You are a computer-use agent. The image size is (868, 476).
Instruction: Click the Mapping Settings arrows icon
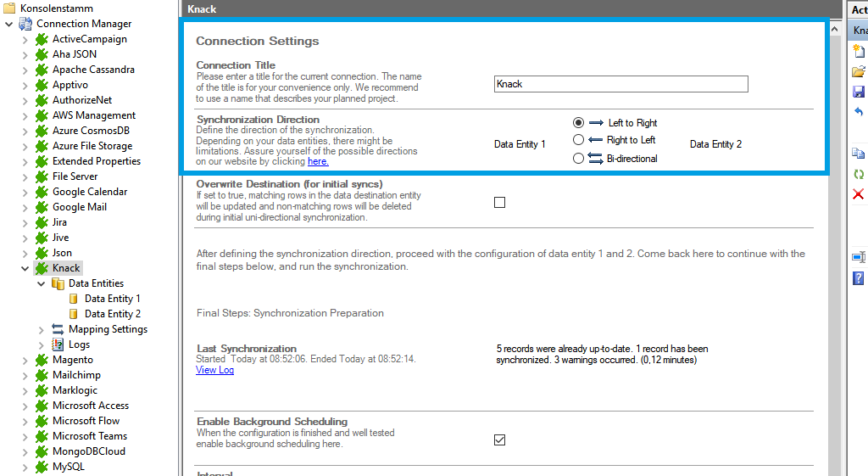point(58,329)
